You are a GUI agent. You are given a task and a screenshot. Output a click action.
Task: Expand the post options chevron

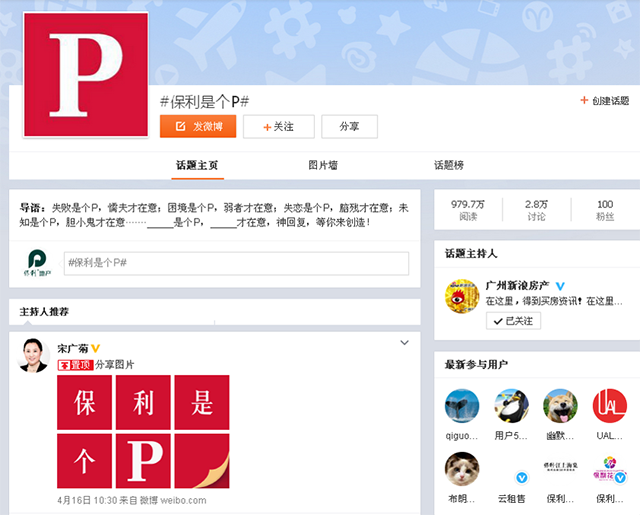(404, 343)
